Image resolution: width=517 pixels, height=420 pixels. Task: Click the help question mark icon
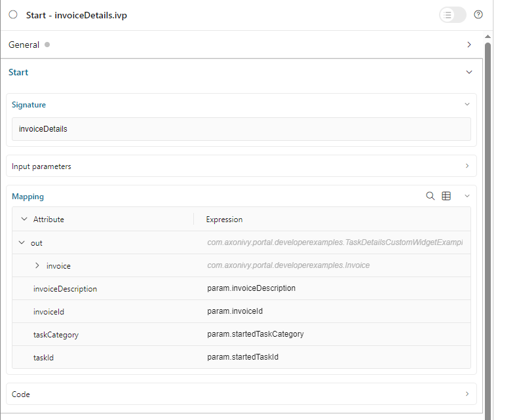478,14
